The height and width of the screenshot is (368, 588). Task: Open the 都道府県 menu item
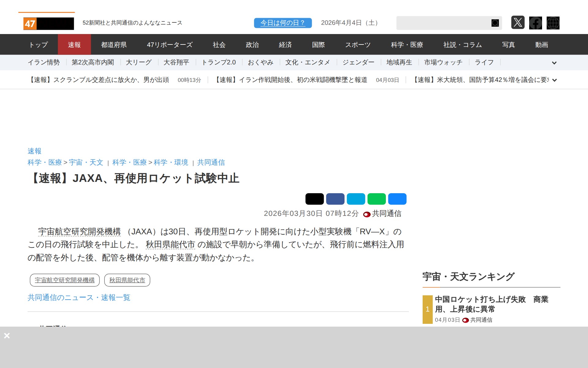114,45
